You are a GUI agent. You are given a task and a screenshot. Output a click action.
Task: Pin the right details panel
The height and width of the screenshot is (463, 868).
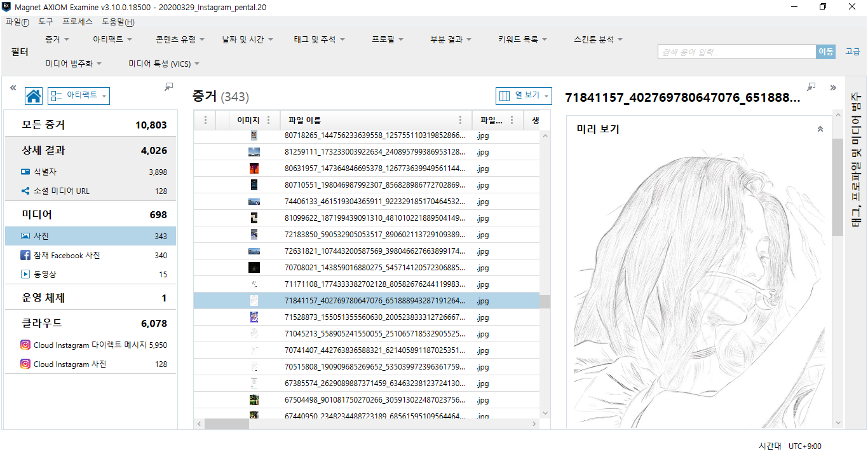click(x=811, y=86)
